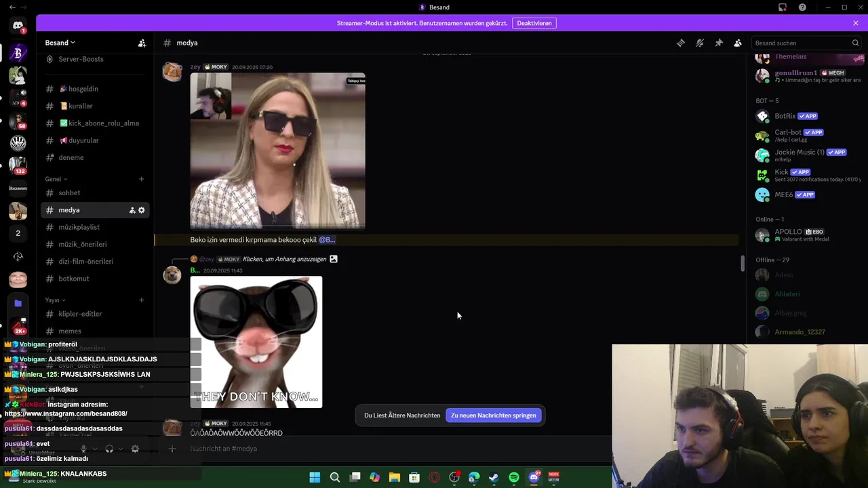Click 'Du Liest Ältere Nachrichten' label
The image size is (868, 488).
(x=402, y=415)
